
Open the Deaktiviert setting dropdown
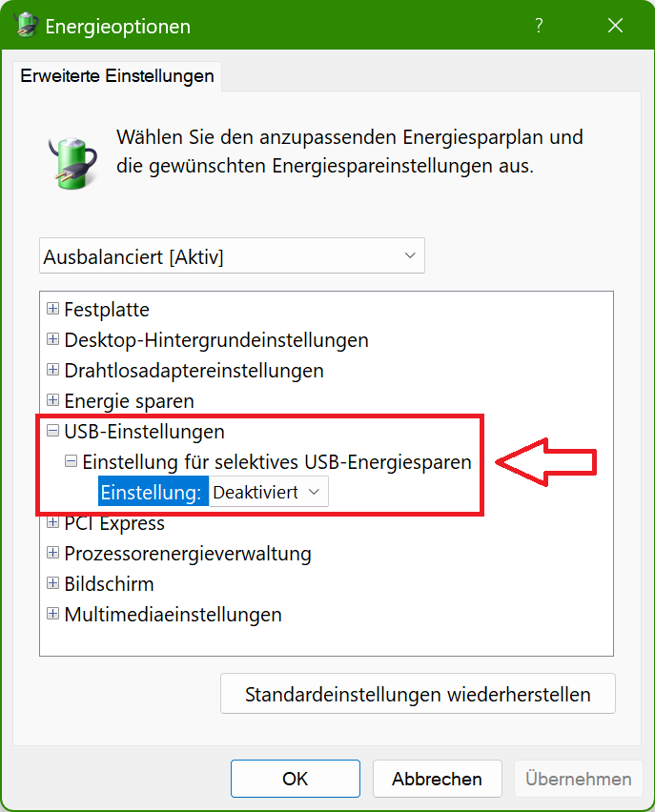[x=269, y=492]
